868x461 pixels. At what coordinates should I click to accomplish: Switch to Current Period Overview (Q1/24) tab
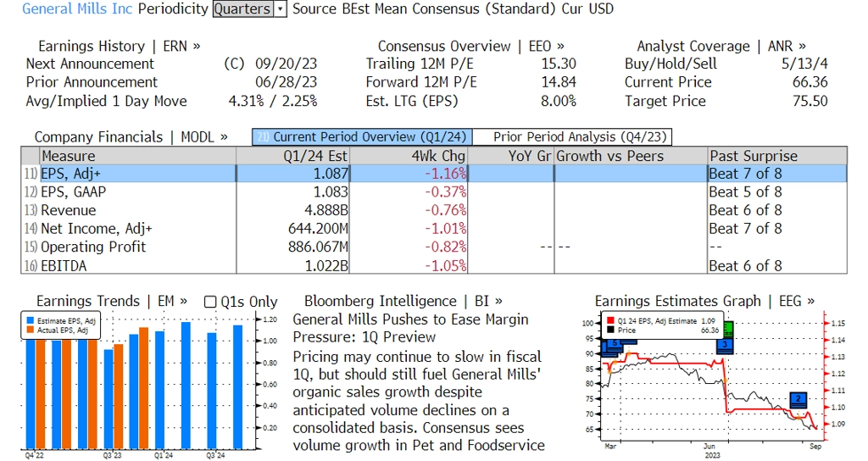click(x=361, y=137)
